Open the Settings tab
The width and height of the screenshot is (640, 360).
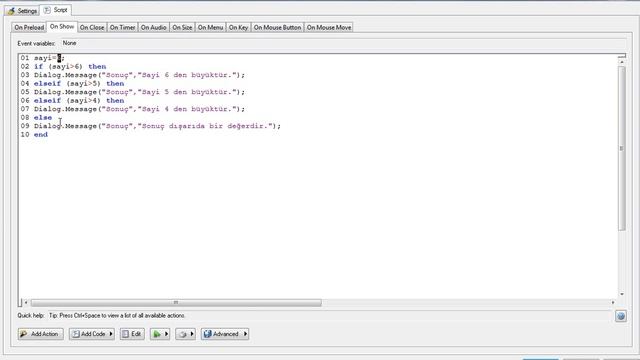pos(22,11)
